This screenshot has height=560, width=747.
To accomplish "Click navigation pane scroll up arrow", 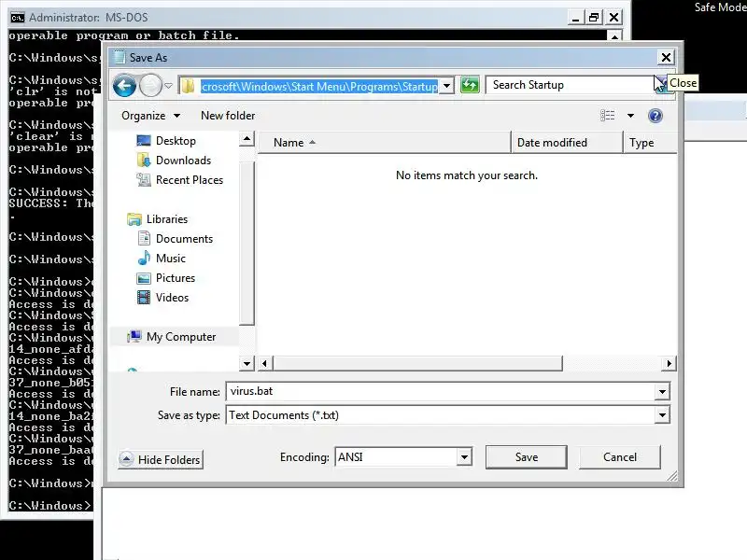I will tap(247, 139).
